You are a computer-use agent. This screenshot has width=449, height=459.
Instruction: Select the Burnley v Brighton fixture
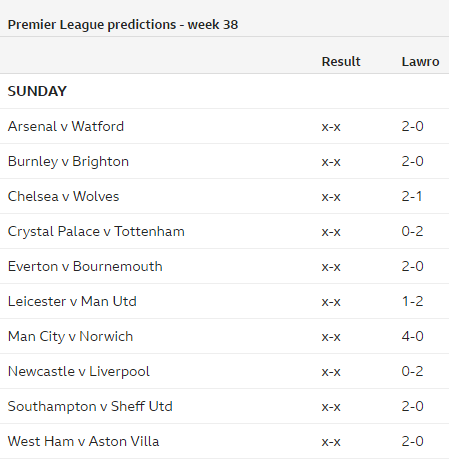[x=68, y=162]
